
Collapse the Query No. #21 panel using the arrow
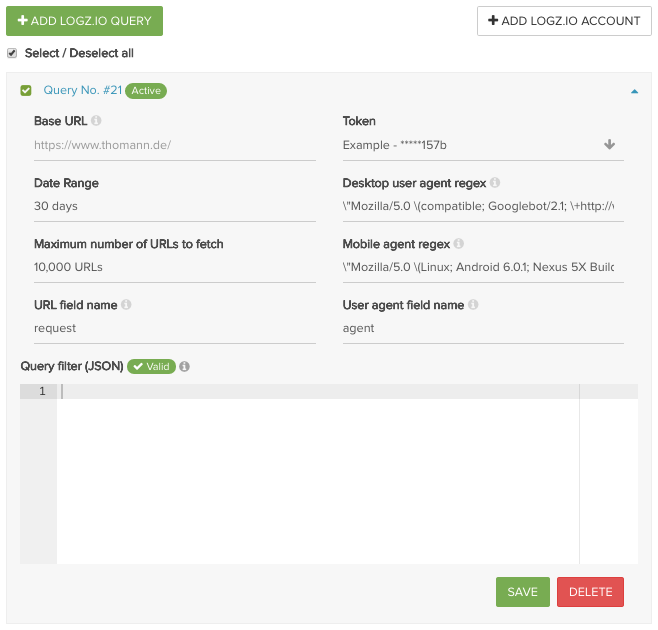634,91
